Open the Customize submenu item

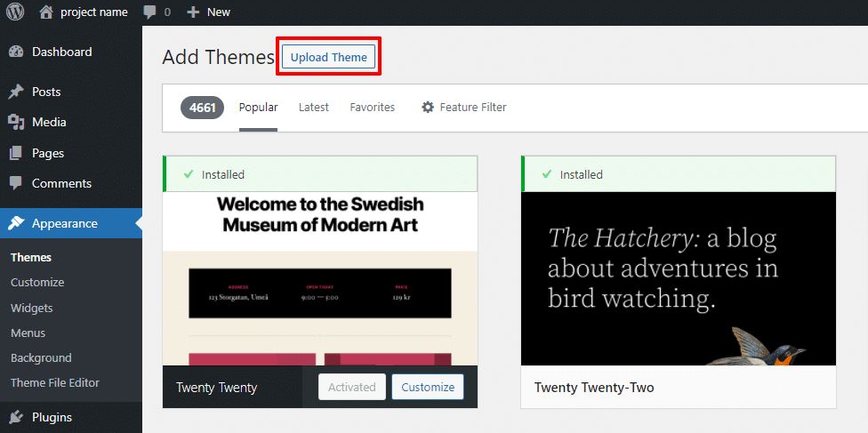click(37, 283)
